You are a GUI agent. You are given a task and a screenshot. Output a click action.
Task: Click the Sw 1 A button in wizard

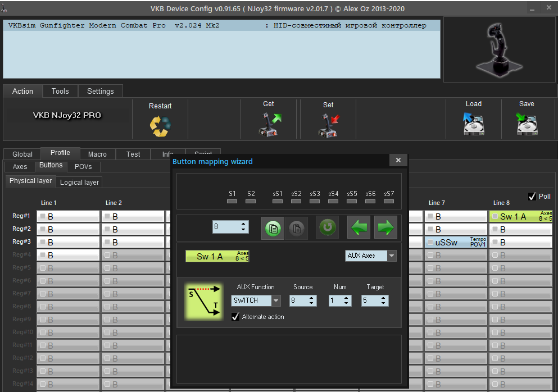tap(217, 256)
